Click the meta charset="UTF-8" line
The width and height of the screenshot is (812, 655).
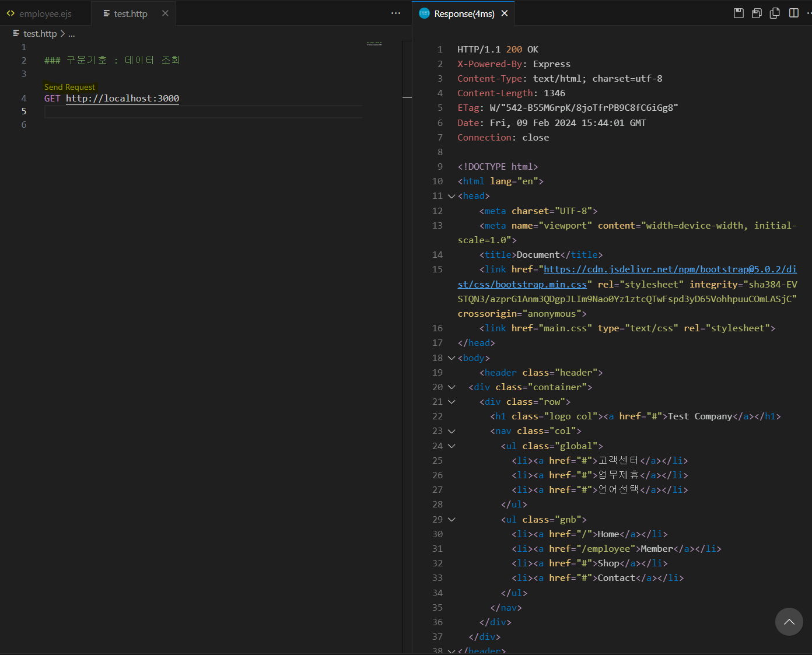point(538,211)
